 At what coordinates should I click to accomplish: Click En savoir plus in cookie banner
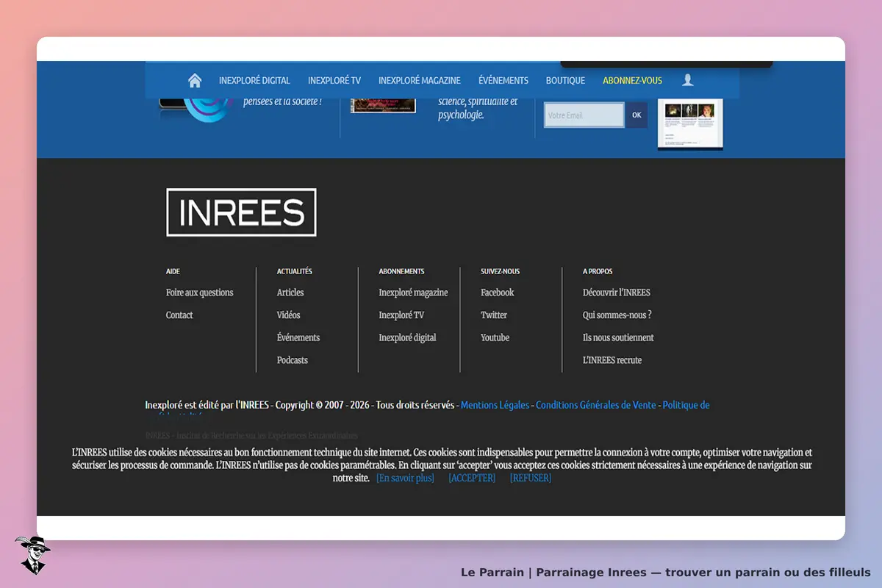pos(406,478)
